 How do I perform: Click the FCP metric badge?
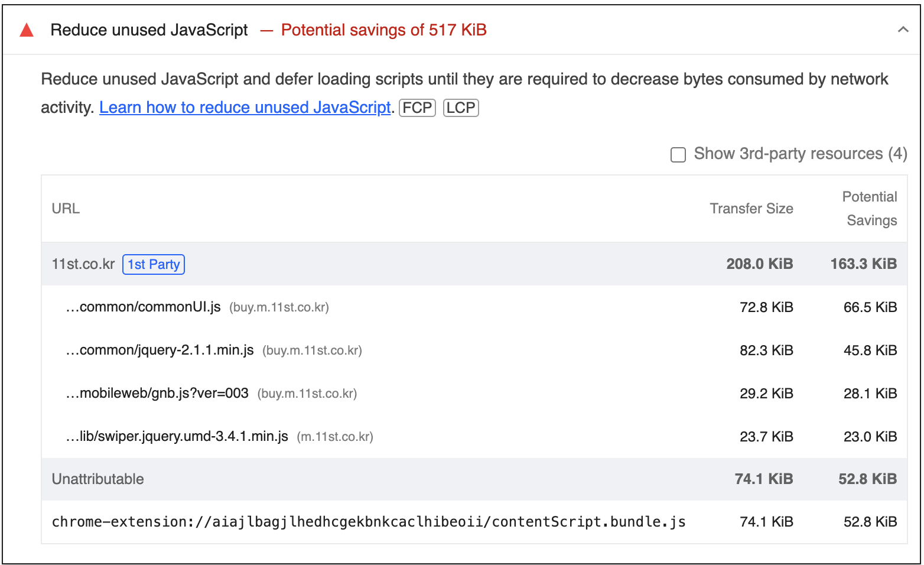pos(417,108)
